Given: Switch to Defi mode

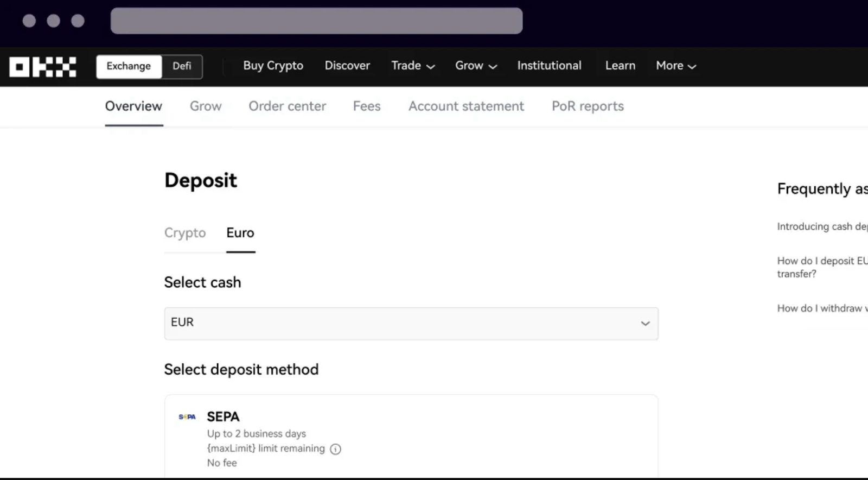Looking at the screenshot, I should click(x=182, y=66).
